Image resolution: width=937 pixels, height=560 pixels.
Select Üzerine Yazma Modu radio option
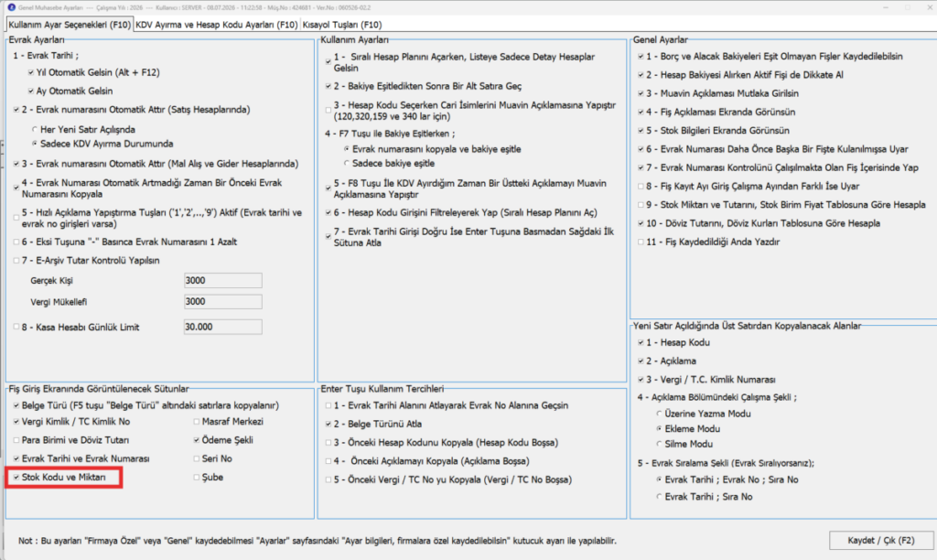pyautogui.click(x=659, y=414)
